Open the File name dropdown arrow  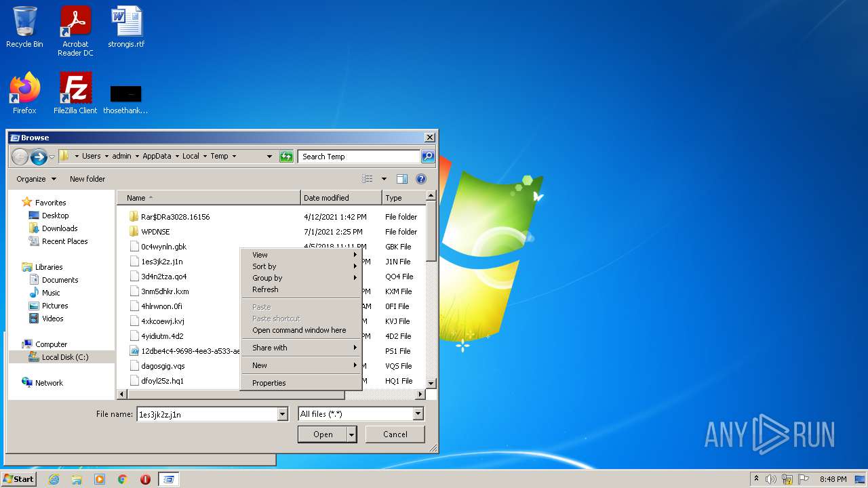click(283, 414)
